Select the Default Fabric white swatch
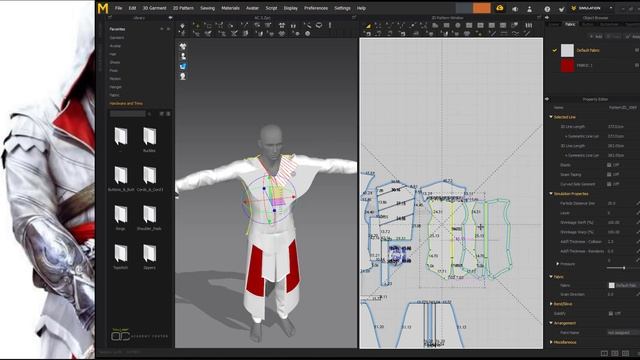This screenshot has height=360, width=640. pos(567,50)
